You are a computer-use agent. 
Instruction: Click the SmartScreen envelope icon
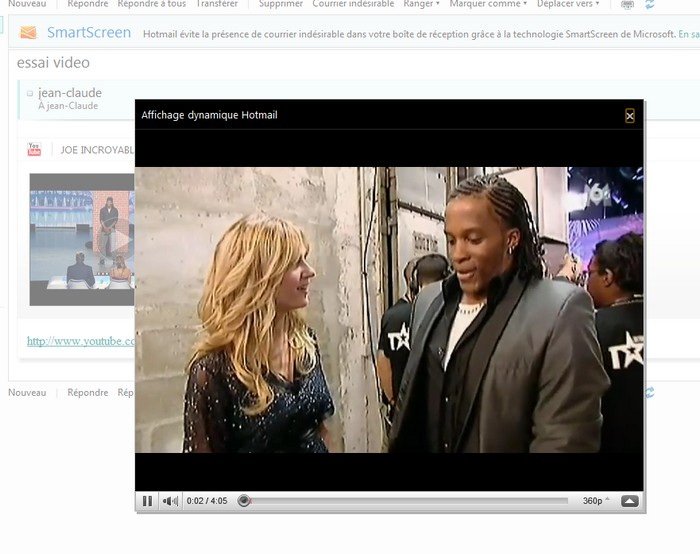28,33
